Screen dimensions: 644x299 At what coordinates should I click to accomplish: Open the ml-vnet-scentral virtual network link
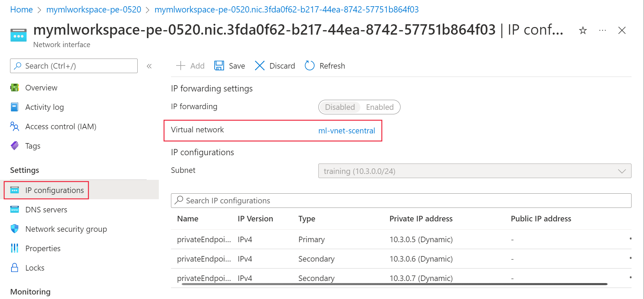pos(346,131)
